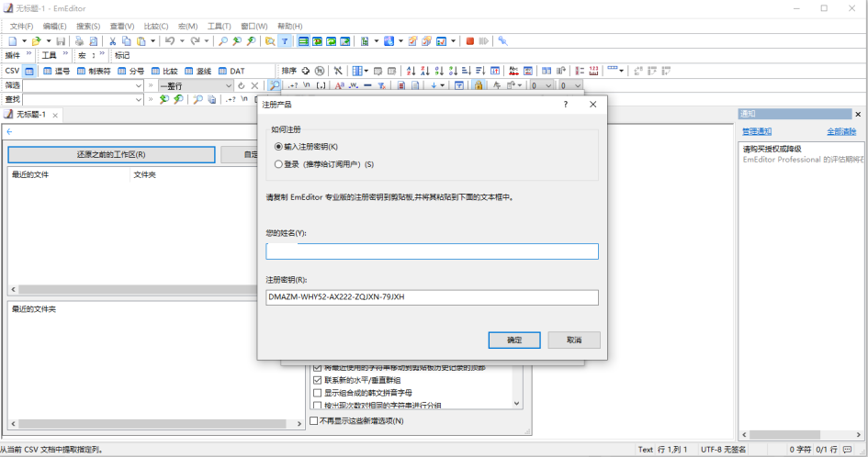The height and width of the screenshot is (457, 868).
Task: Open the find text combo box dropdown
Action: pos(139,100)
